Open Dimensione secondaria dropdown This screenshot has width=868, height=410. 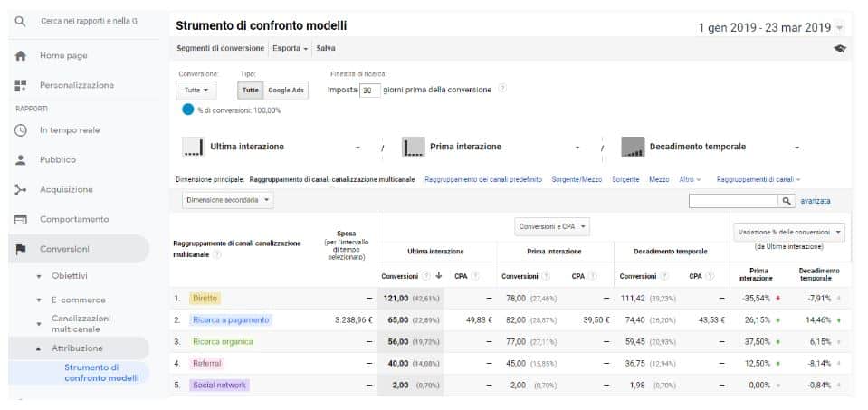point(228,201)
